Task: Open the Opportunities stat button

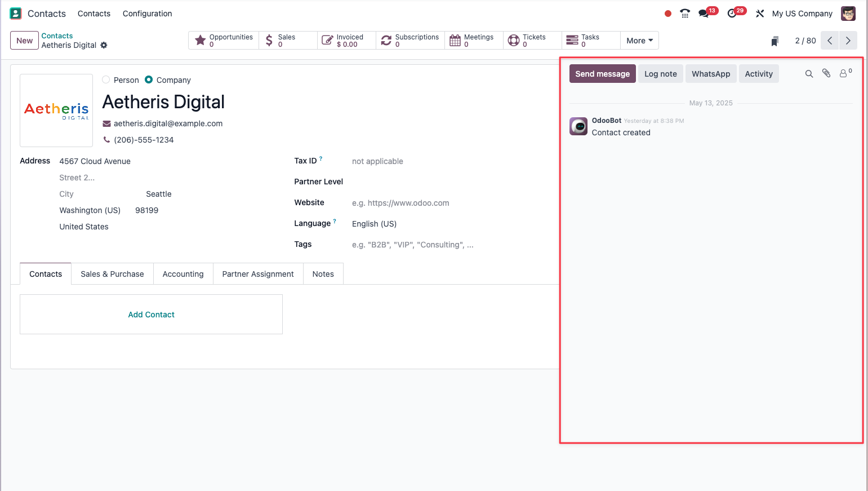Action: click(224, 41)
